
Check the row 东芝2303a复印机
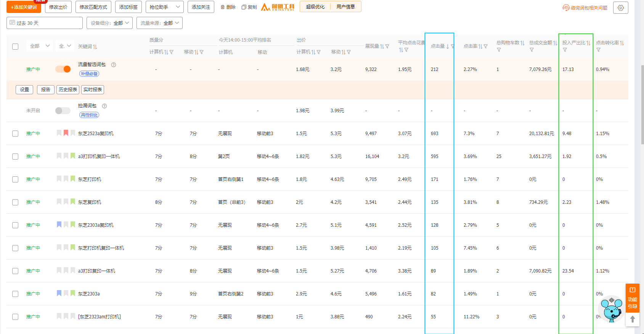pyautogui.click(x=15, y=225)
